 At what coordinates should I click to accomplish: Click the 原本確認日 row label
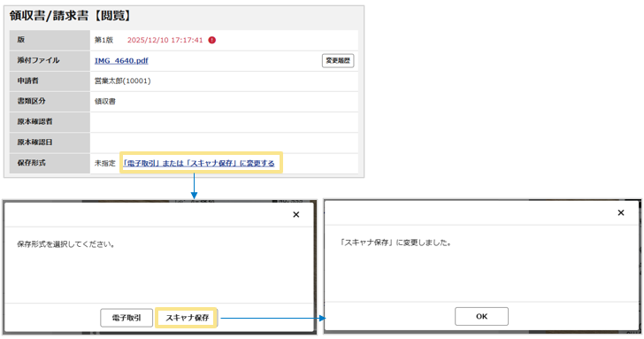[x=34, y=143]
